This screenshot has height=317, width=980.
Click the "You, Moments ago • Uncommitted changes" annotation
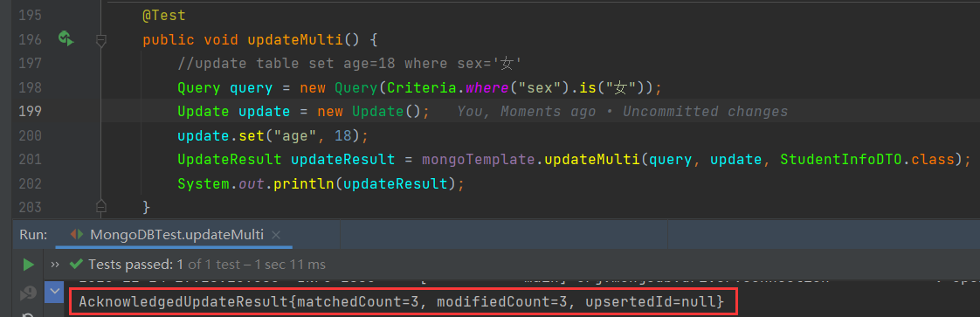[622, 111]
